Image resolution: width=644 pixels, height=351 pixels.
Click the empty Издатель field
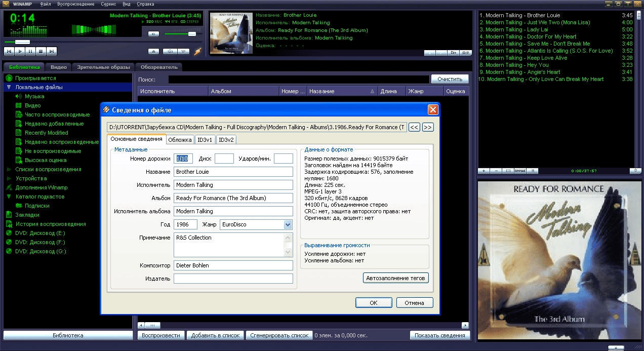(x=233, y=279)
